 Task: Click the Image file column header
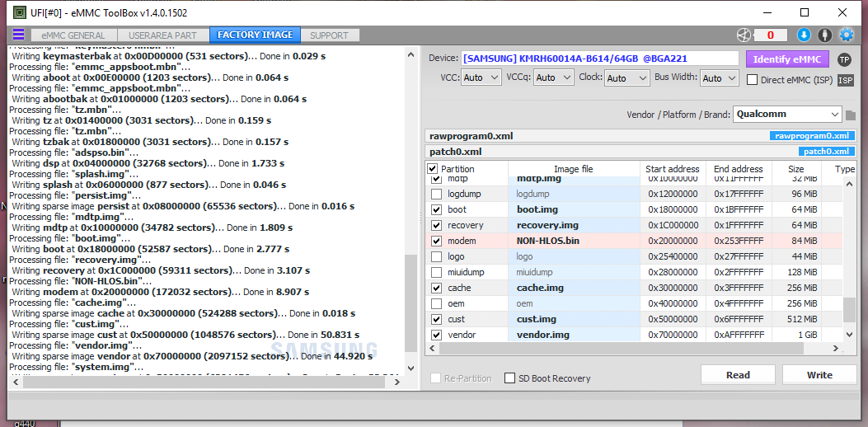pos(574,169)
